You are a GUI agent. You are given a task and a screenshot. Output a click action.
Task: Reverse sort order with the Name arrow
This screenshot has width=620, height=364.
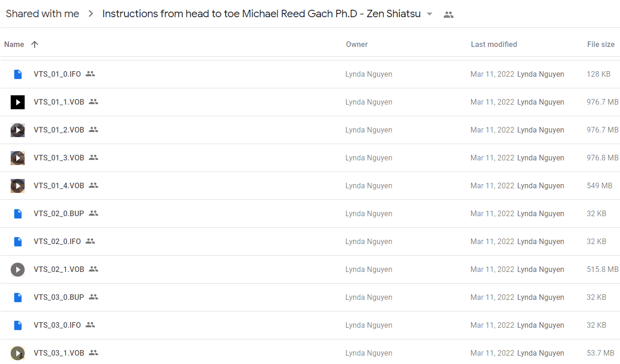pyautogui.click(x=34, y=45)
